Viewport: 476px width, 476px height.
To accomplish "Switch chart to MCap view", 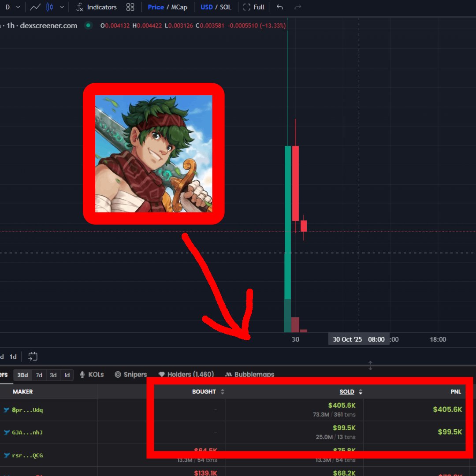I will pyautogui.click(x=179, y=7).
